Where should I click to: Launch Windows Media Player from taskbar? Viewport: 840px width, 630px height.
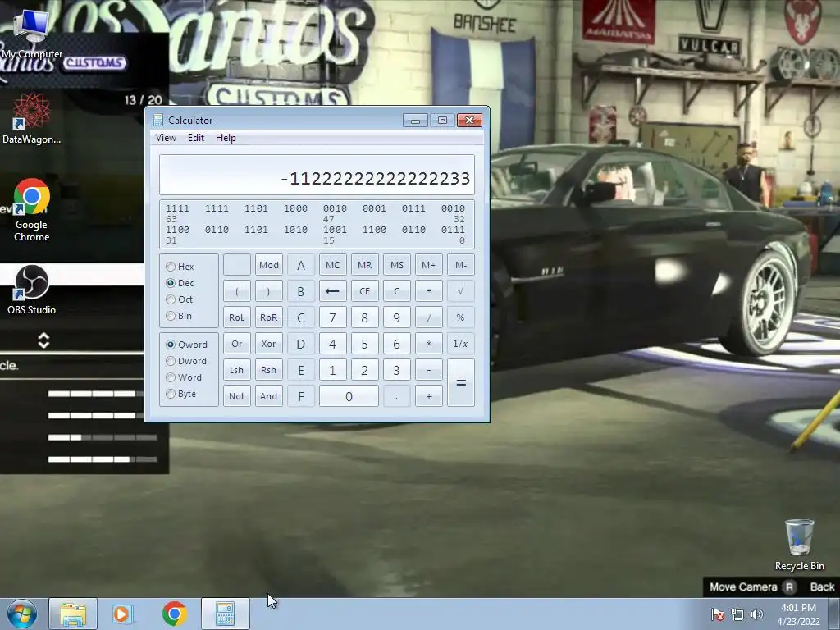pyautogui.click(x=123, y=614)
